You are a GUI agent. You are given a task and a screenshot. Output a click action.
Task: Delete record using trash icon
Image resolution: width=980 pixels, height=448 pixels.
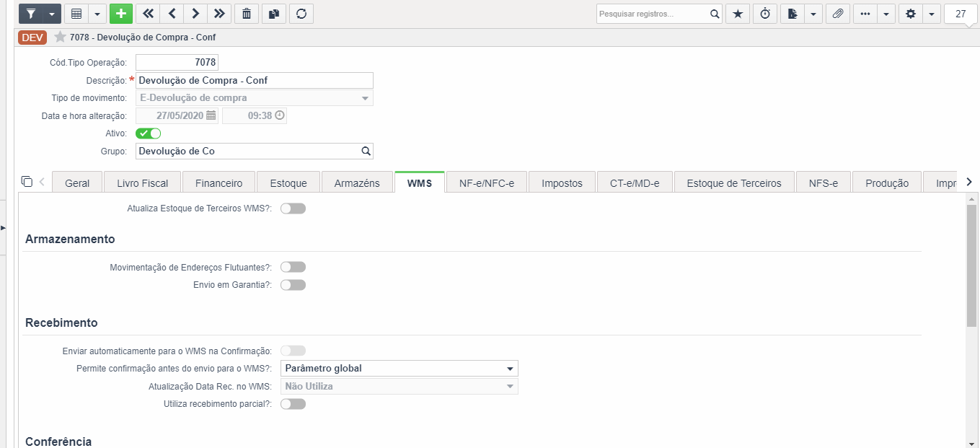[x=247, y=14]
